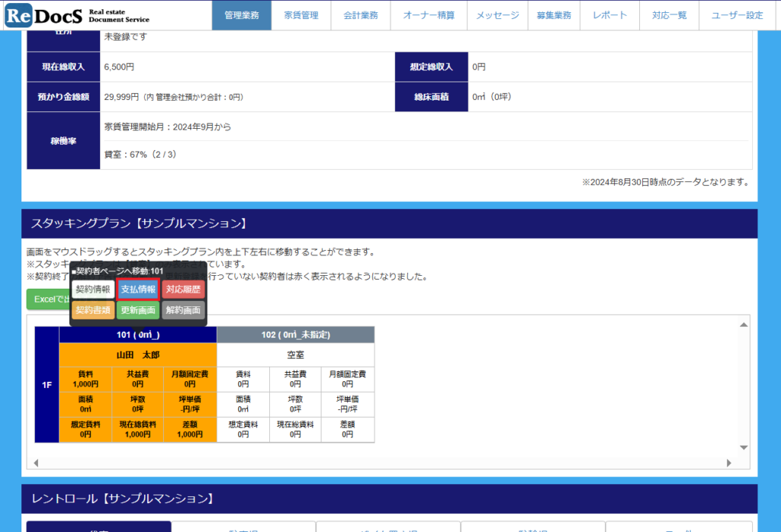Open the メッセージ menu
Viewport: 781px width, 532px height.
(x=497, y=15)
